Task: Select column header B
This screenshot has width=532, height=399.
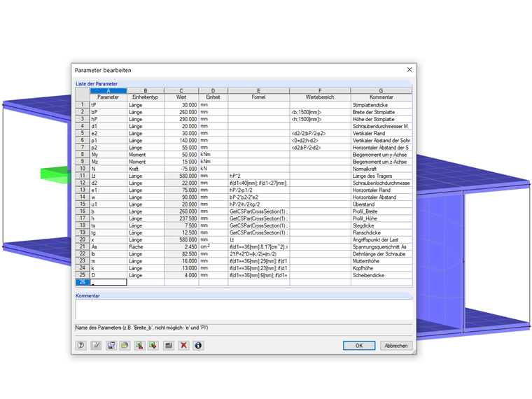Action: point(146,90)
